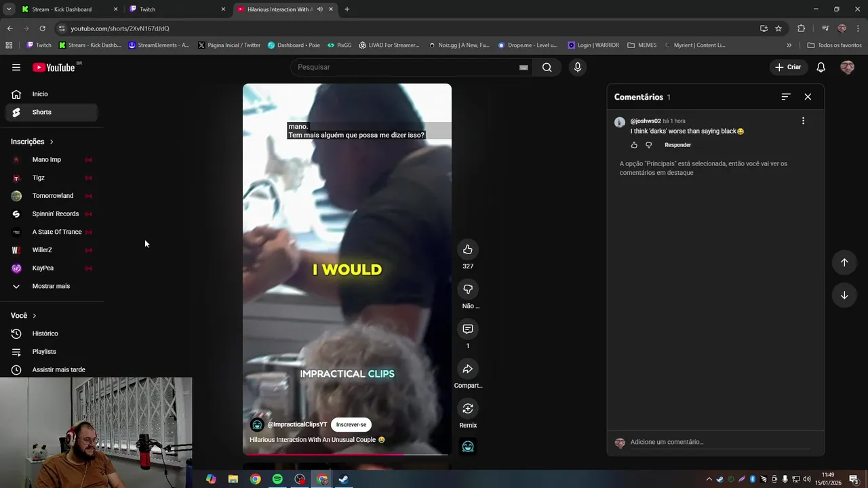Open KayPea subscription channel

pyautogui.click(x=52, y=268)
